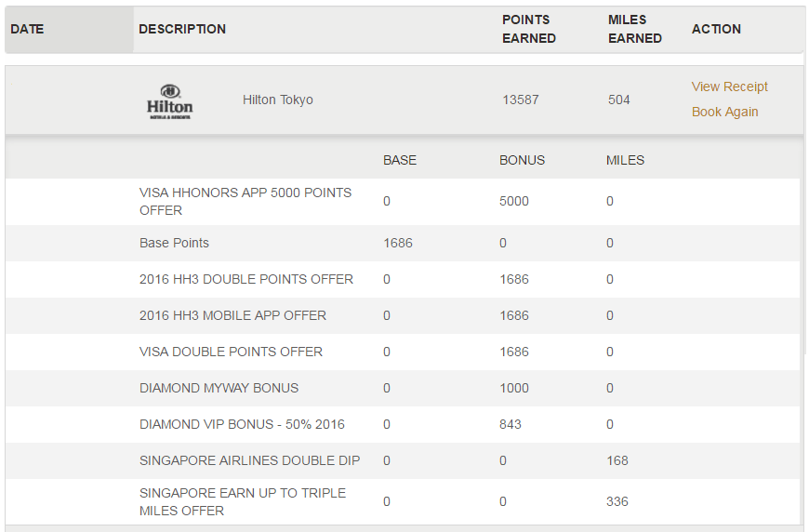Click the 2016 HH3 DOUBLE POINTS OFFER row
809x532 pixels.
point(403,279)
